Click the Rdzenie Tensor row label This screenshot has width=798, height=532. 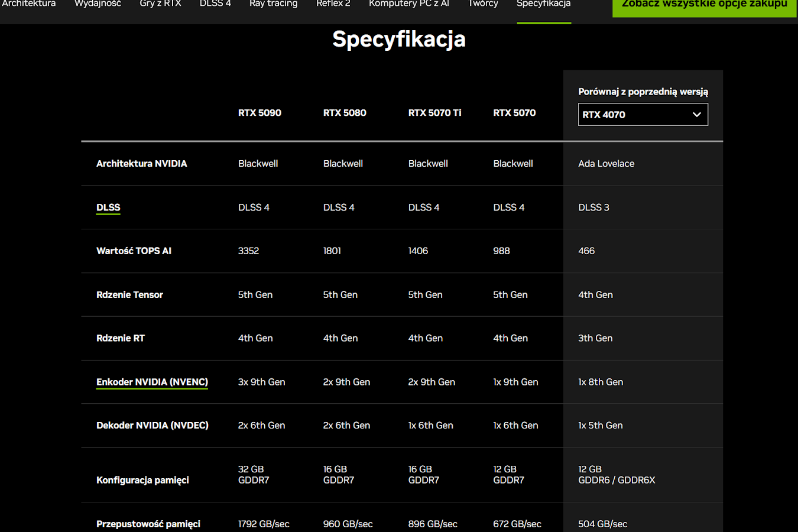(x=130, y=294)
